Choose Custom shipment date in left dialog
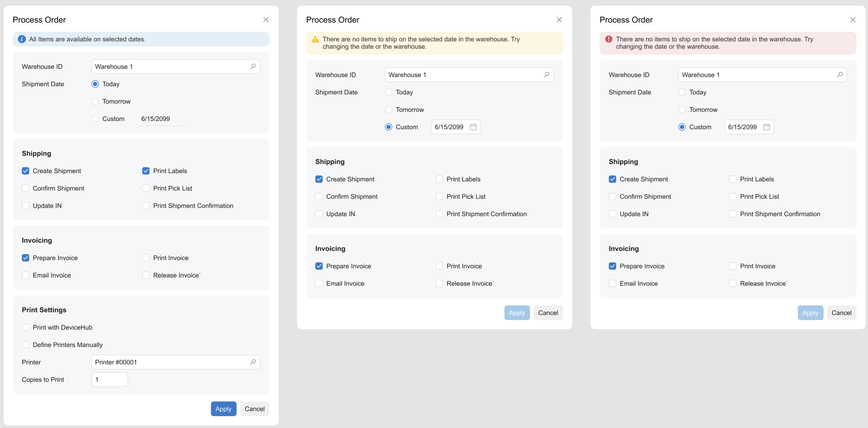The width and height of the screenshot is (868, 428). 95,119
